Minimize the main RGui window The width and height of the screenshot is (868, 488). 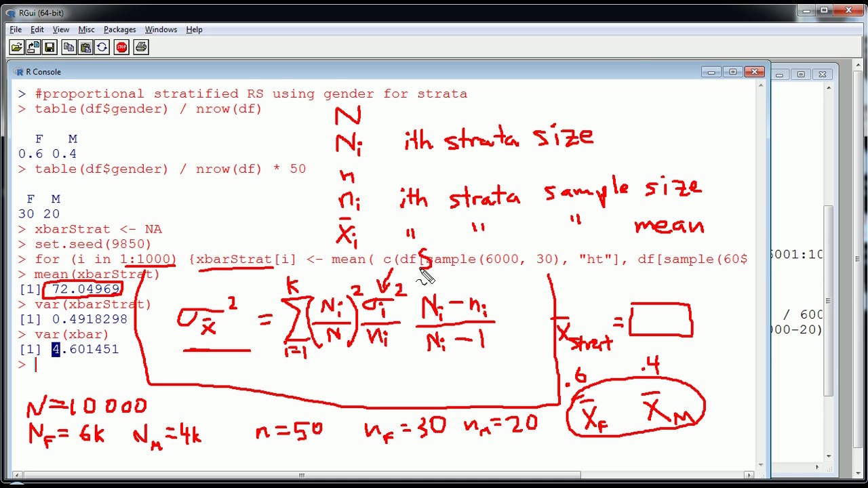pyautogui.click(x=806, y=10)
